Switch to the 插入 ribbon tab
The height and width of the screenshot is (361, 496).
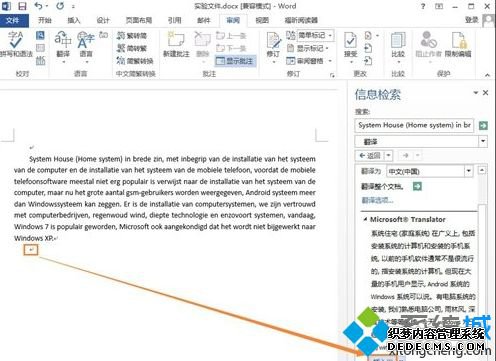point(74,20)
